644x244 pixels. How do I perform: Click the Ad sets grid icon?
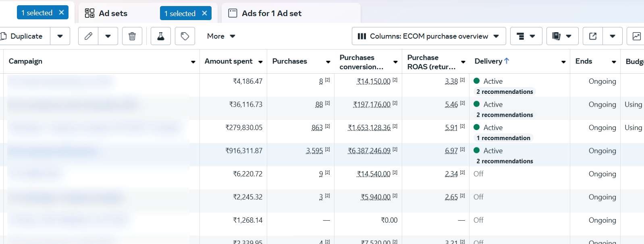[x=89, y=13]
